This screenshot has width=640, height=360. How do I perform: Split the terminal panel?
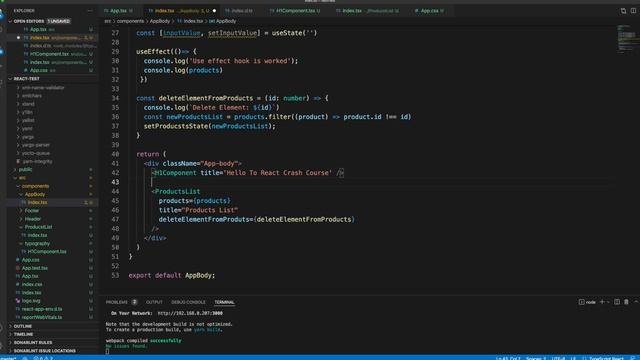[x=617, y=302]
